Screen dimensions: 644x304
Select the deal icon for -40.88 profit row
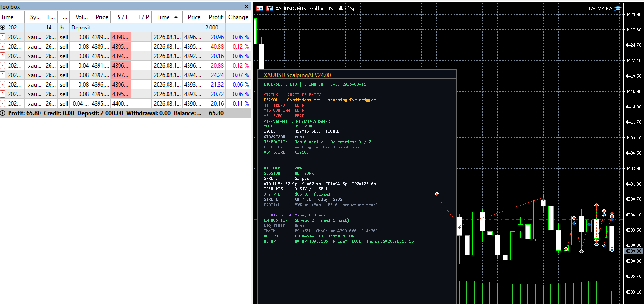pyautogui.click(x=3, y=46)
